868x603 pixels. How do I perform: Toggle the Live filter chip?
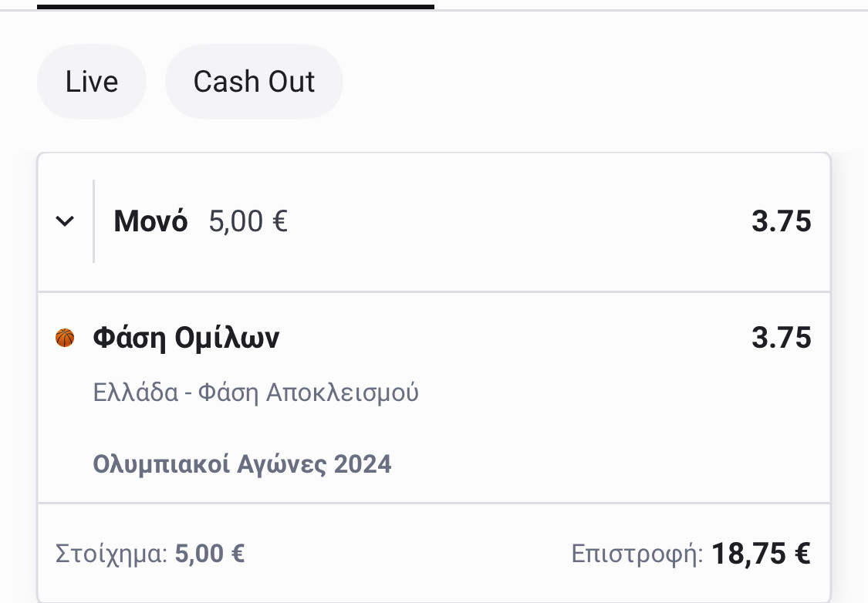(x=92, y=82)
